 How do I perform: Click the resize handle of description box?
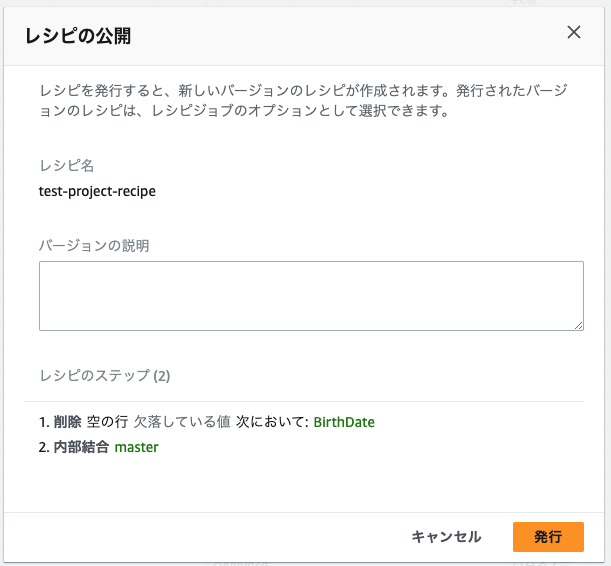click(579, 326)
